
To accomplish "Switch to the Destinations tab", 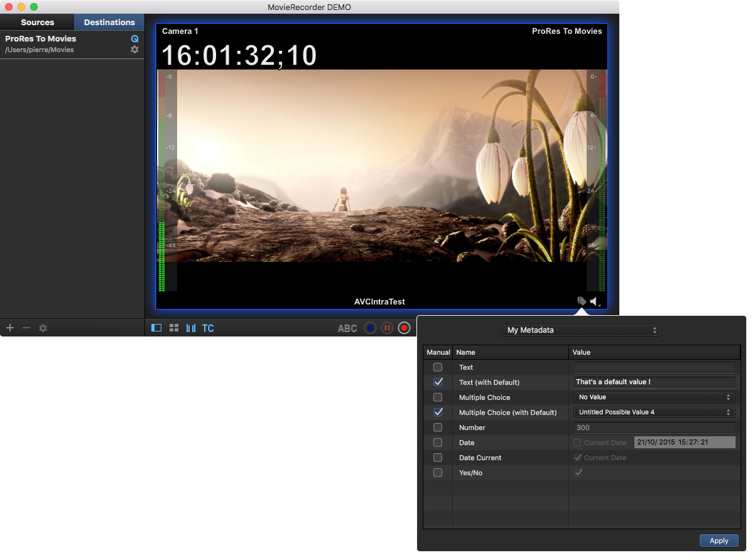I will 109,22.
